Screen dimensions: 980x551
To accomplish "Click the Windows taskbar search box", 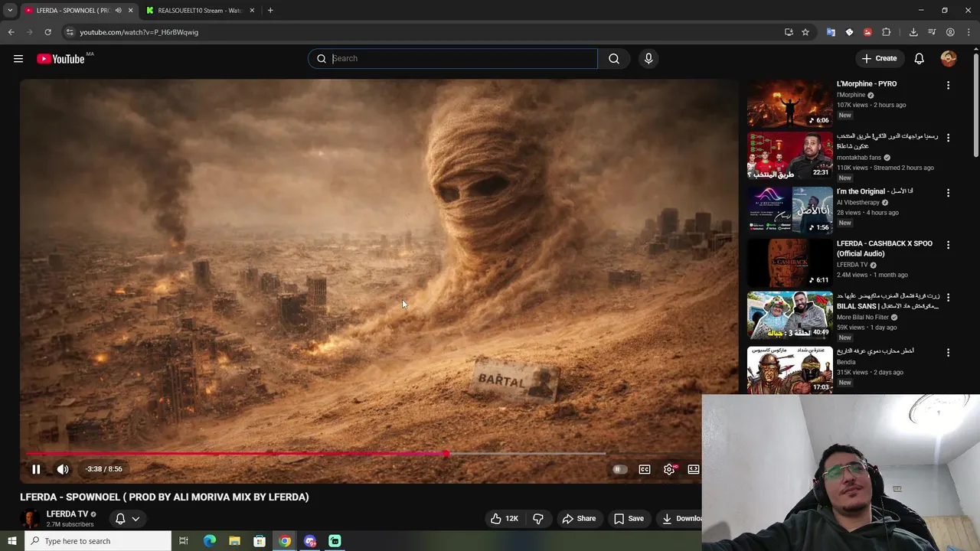I will click(98, 541).
